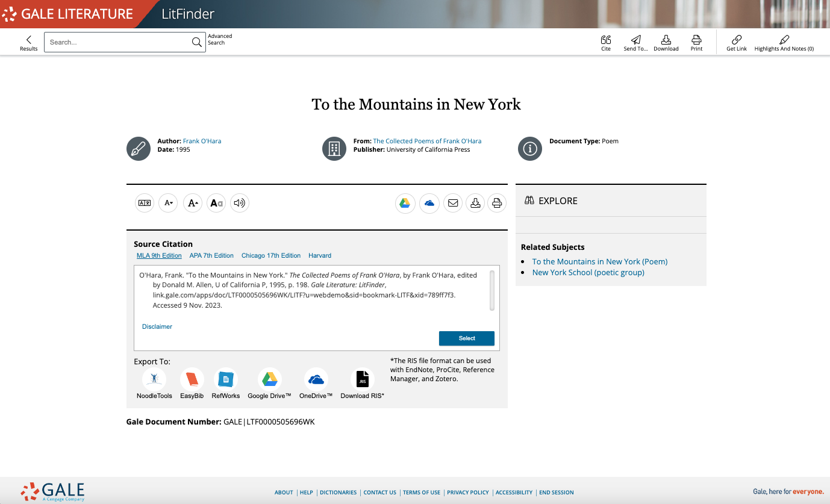Click into the Search input field
Image resolution: width=830 pixels, height=504 pixels.
pyautogui.click(x=119, y=42)
